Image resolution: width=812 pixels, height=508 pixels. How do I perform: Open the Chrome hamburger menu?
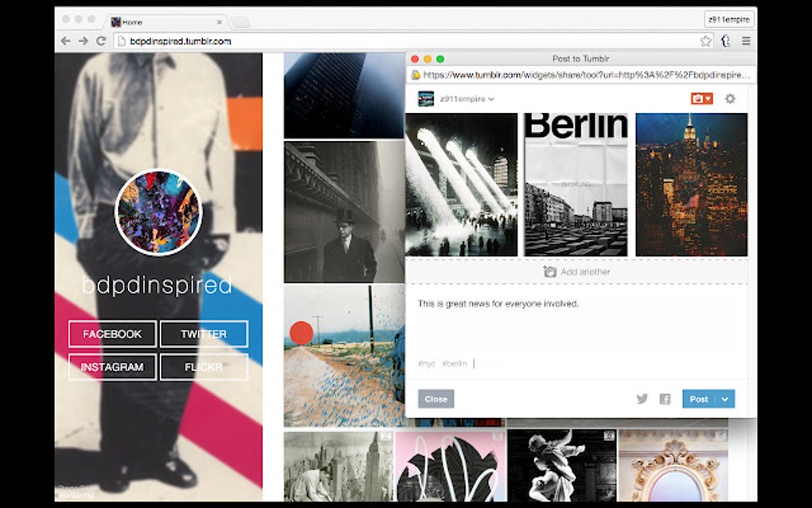747,41
